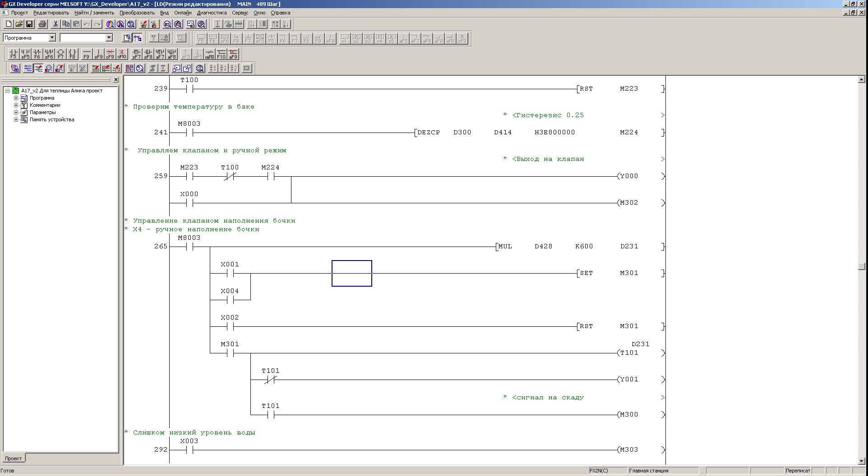Viewport: 868px width, 476px height.
Task: Insert parallel open contact sF5
Action: (x=25, y=54)
